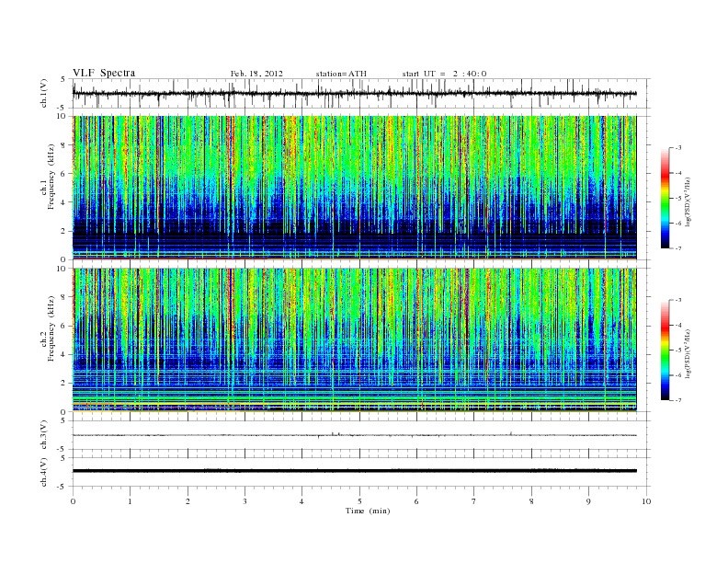Viewport: 728px width, 563px height.
Task: Click the "Time (min)" axis label
Action: pyautogui.click(x=368, y=511)
